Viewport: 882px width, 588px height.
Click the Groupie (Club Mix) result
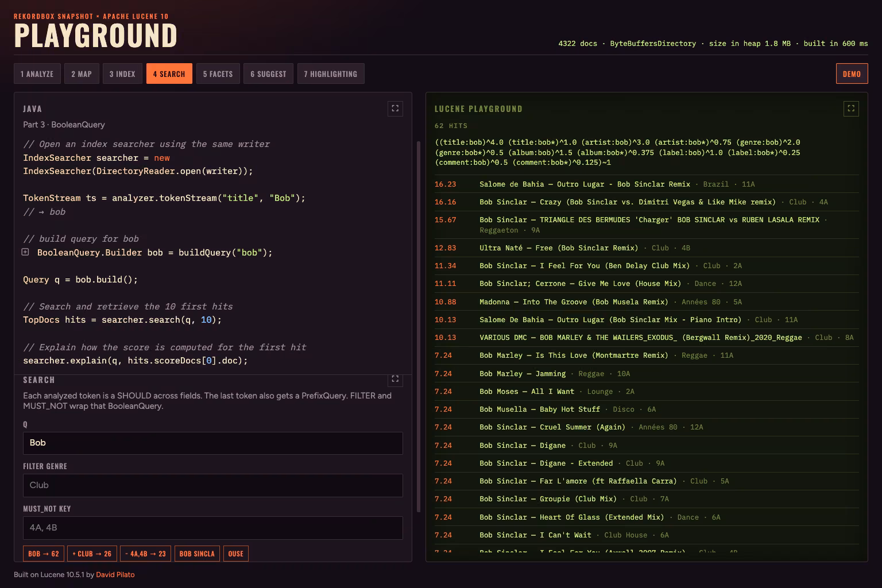coord(647,499)
